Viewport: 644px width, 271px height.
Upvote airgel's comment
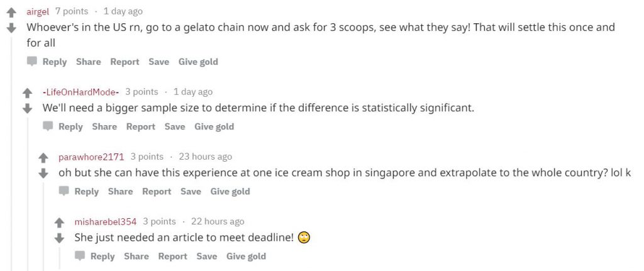point(11,13)
